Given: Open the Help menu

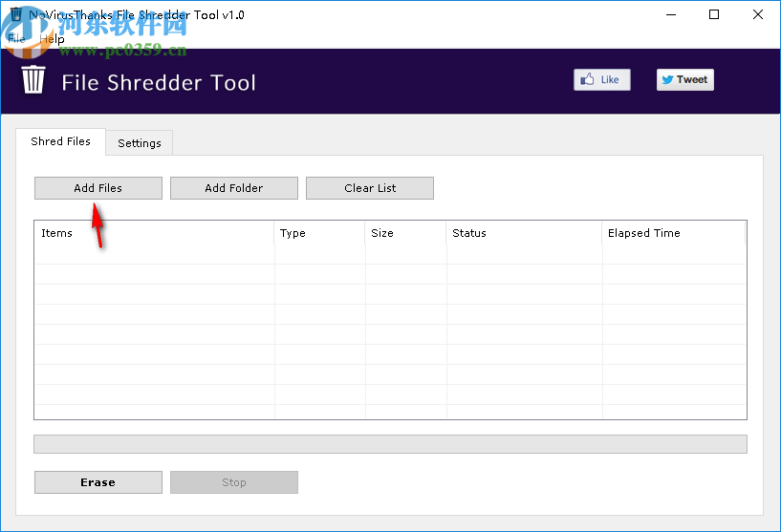Looking at the screenshot, I should coord(52,39).
